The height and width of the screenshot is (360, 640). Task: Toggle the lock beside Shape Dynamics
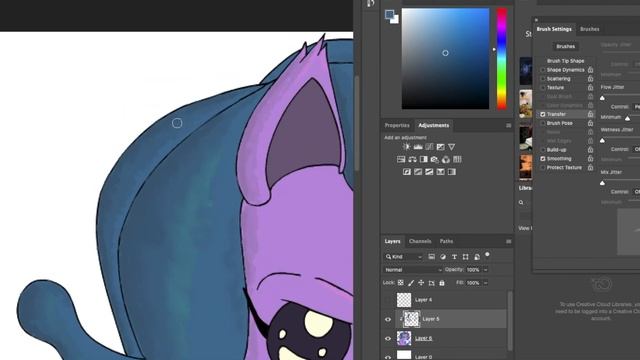click(x=590, y=70)
